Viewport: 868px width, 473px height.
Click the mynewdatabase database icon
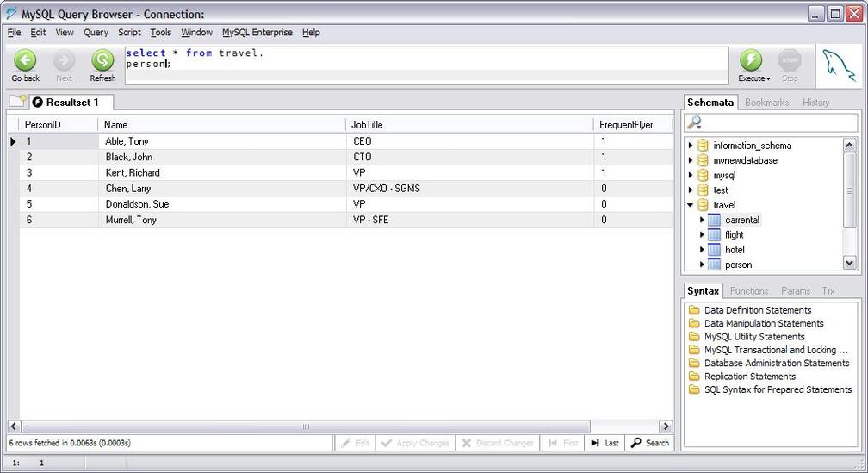[703, 160]
